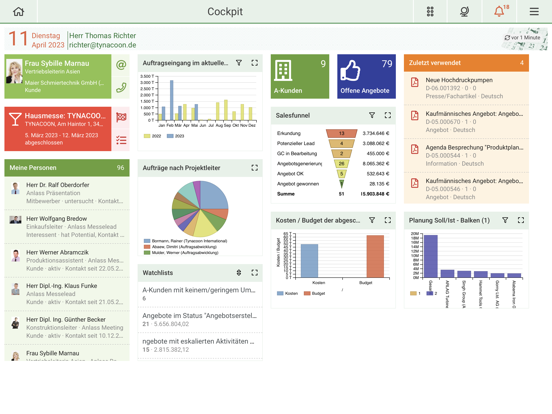Click the Angebotsgenerierung funnel stage
The width and height of the screenshot is (552, 414).
[341, 163]
